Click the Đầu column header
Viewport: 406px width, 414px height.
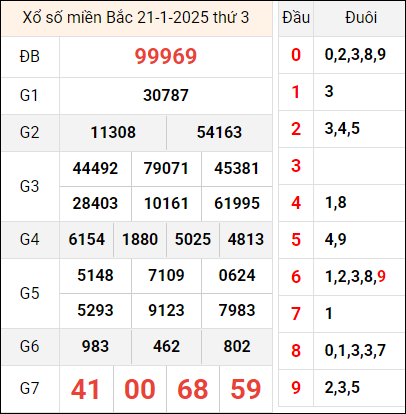click(296, 18)
